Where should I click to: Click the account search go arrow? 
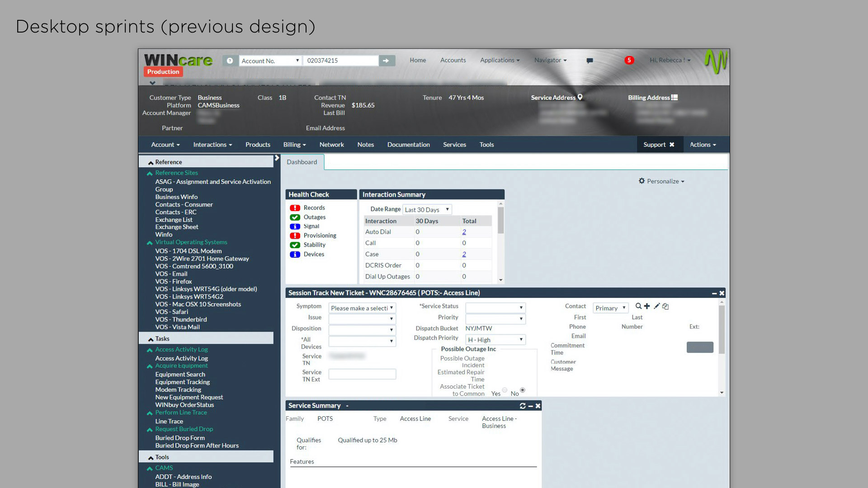click(x=386, y=61)
